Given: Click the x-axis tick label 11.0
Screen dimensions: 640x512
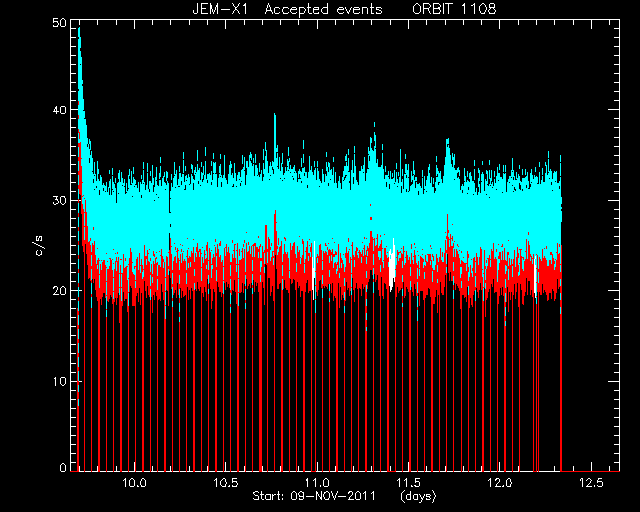Looking at the screenshot, I should tap(317, 483).
